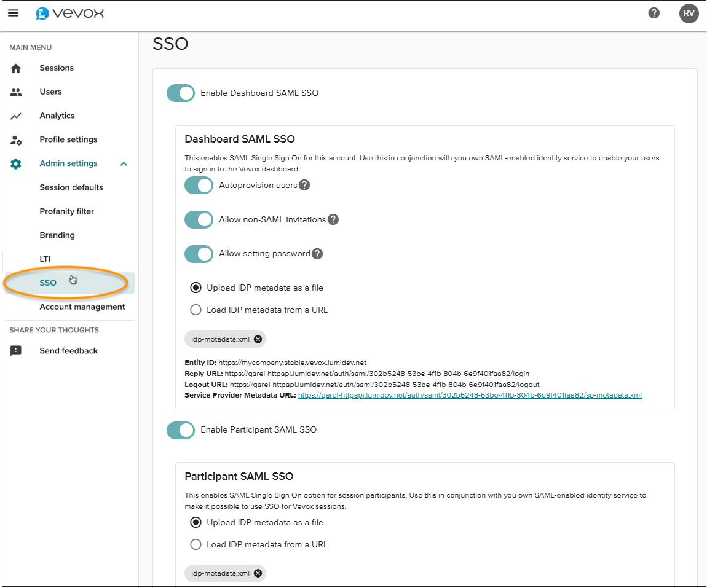The image size is (707, 588).
Task: Click the Dashboard SAML SSO heading
Action: point(240,139)
